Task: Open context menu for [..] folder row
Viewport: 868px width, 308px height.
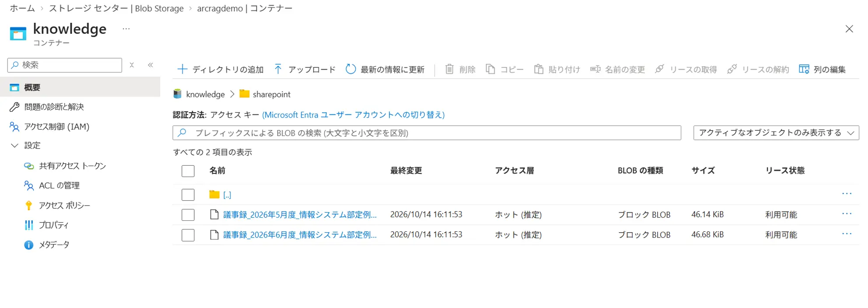Action: (847, 194)
